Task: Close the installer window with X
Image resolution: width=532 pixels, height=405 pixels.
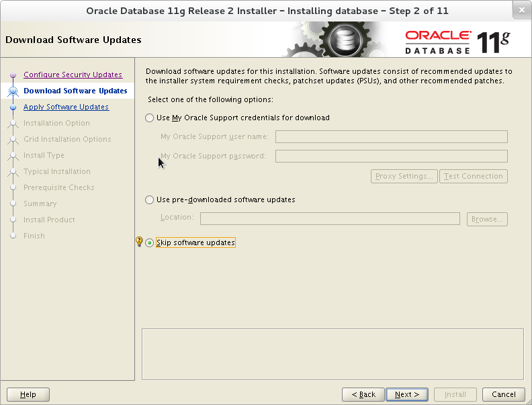Action: [521, 11]
